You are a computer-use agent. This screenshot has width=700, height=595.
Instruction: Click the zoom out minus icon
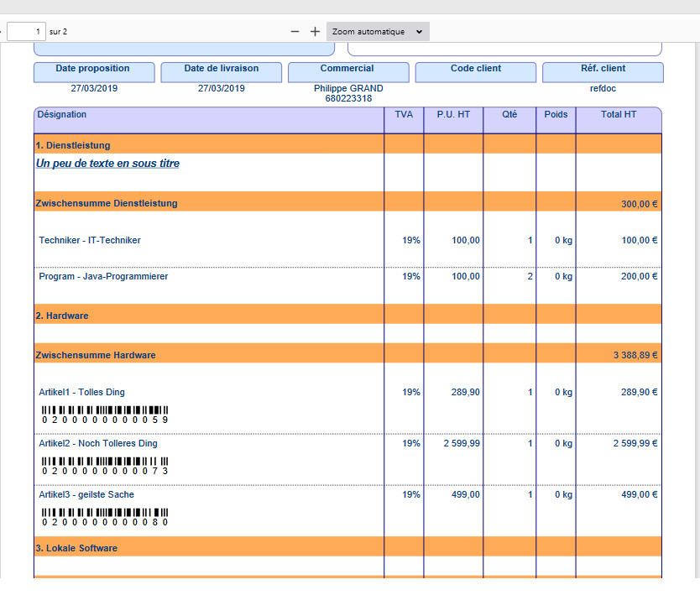(295, 32)
